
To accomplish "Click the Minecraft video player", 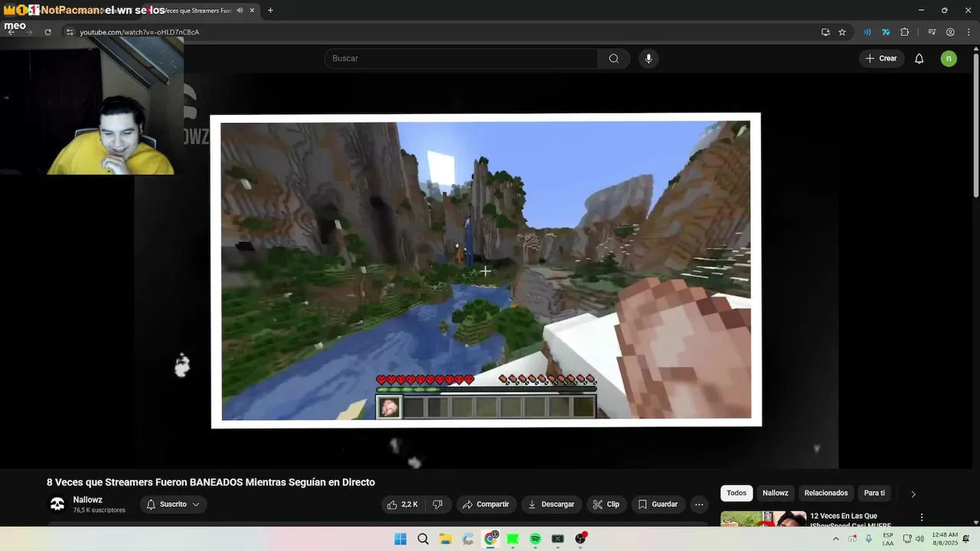I will pos(486,270).
